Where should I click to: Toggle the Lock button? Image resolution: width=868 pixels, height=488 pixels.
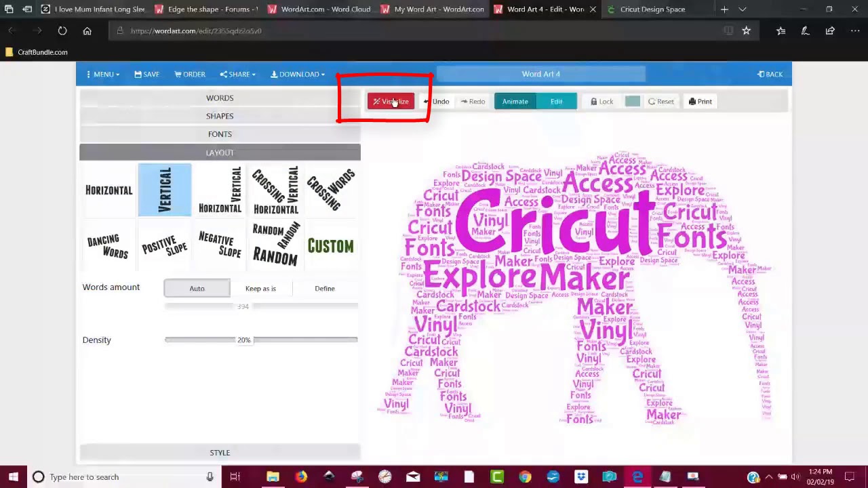coord(601,102)
